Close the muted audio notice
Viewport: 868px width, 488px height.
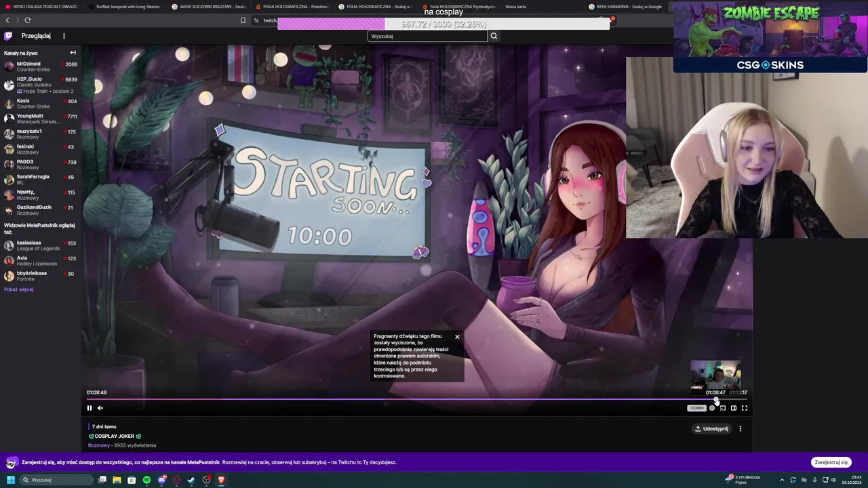(x=457, y=337)
